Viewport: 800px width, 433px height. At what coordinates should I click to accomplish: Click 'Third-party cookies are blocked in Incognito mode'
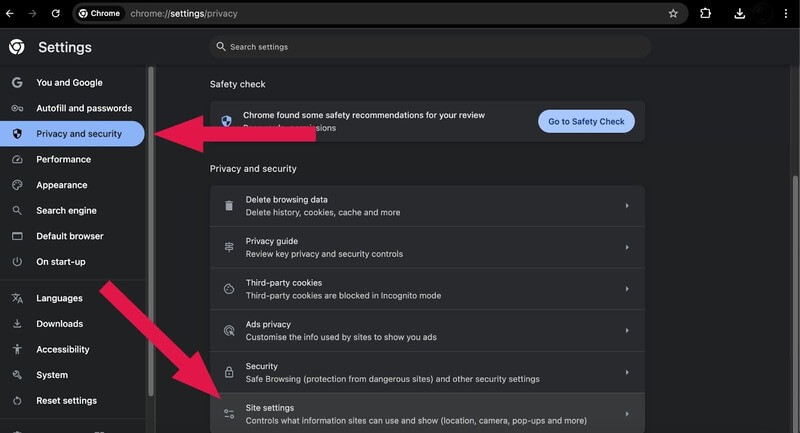tap(343, 295)
